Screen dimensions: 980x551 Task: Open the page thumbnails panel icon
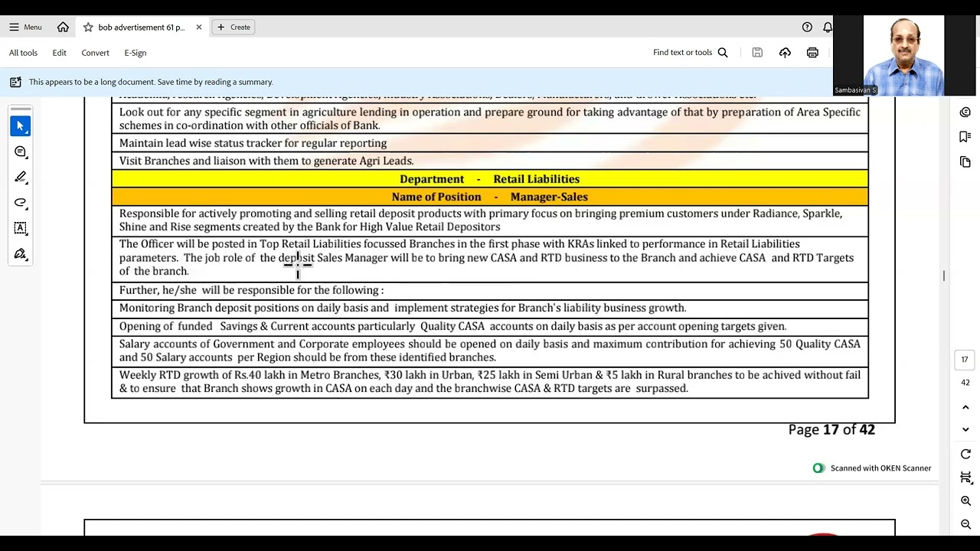(965, 162)
